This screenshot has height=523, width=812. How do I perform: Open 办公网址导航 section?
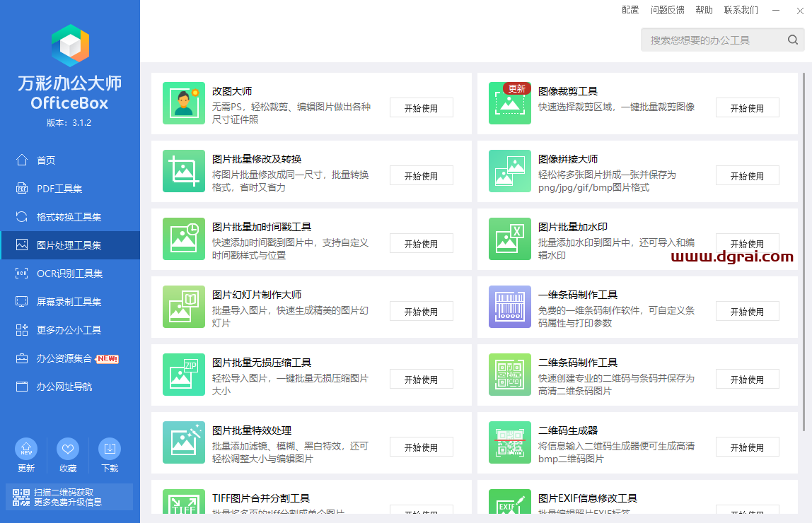[x=70, y=387]
